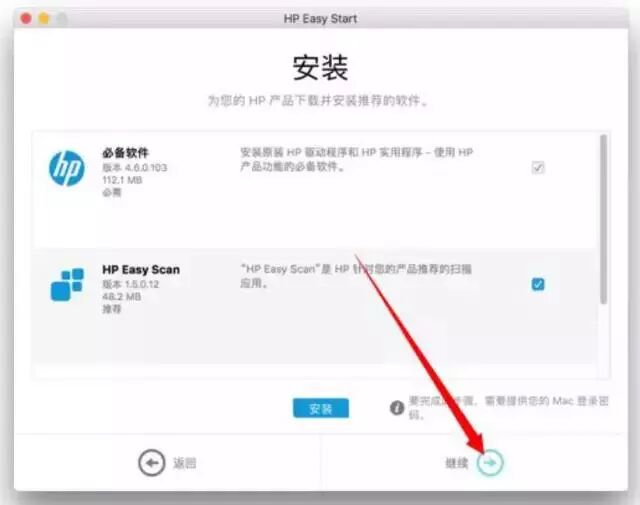This screenshot has height=505, width=640.
Task: Click the software list scrollbar
Action: tap(604, 219)
